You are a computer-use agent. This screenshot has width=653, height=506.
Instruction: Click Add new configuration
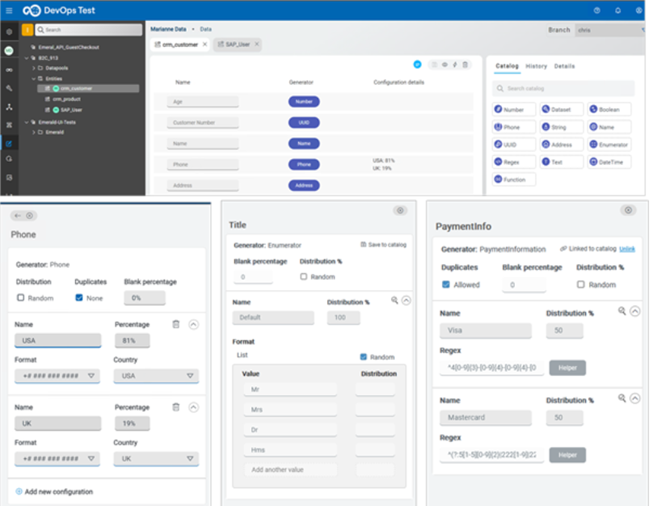point(62,491)
